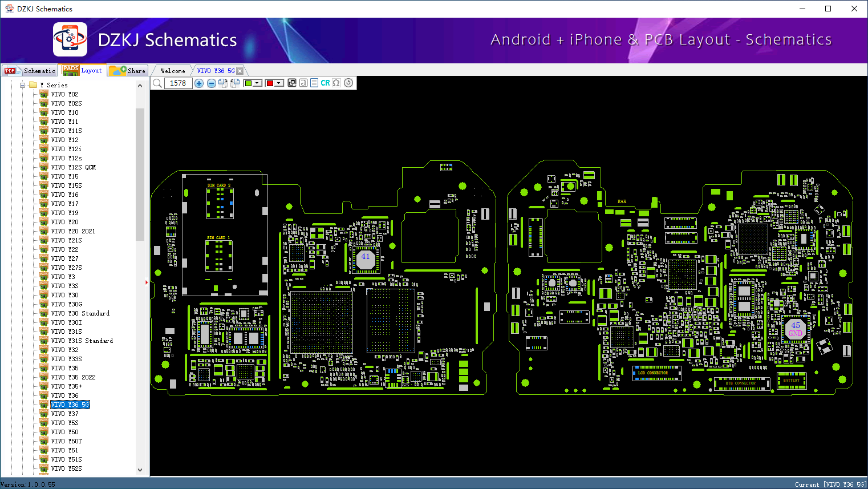Collapse the Y Series tree node
The height and width of the screenshot is (489, 868).
(x=23, y=85)
